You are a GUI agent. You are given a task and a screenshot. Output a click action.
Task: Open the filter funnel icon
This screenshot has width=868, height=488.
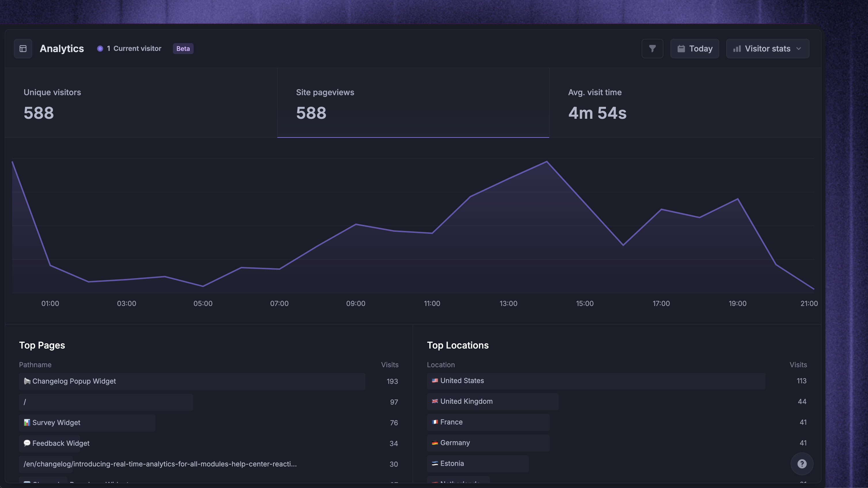click(652, 49)
